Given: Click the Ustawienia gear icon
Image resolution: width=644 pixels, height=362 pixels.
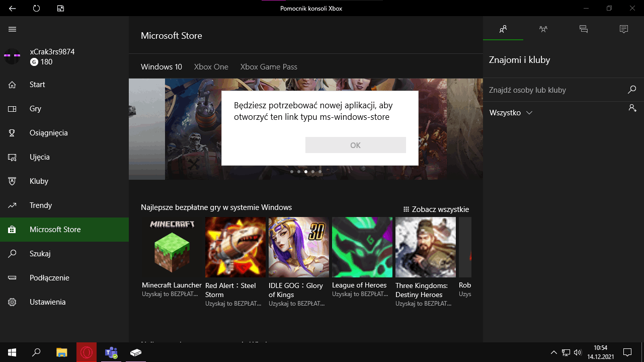Looking at the screenshot, I should pyautogui.click(x=13, y=302).
